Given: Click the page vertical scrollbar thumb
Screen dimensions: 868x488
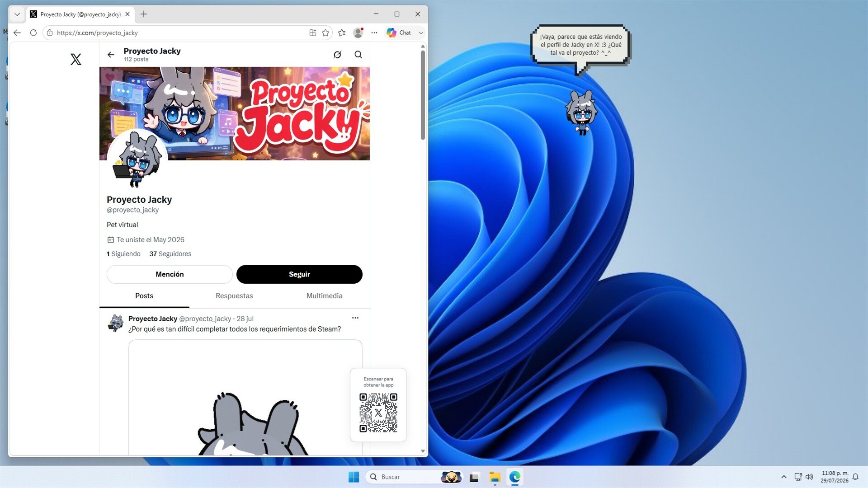Looking at the screenshot, I should point(423,95).
